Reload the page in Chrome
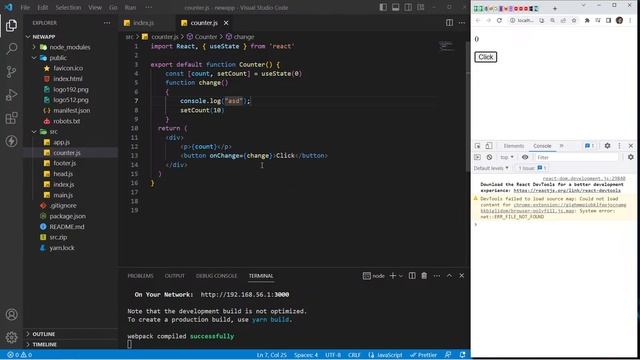 tap(499, 20)
